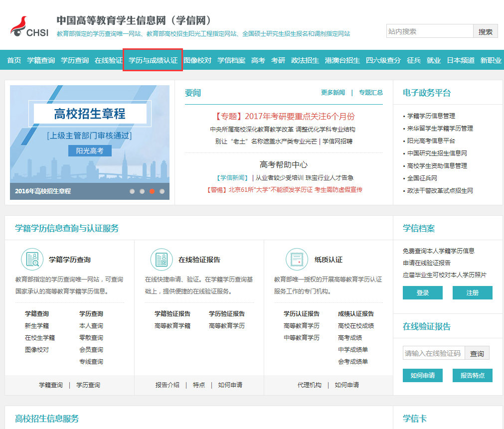Open the 高校学生资助信息管理 link
Viewport: 504px width, 429px height.
coord(437,165)
